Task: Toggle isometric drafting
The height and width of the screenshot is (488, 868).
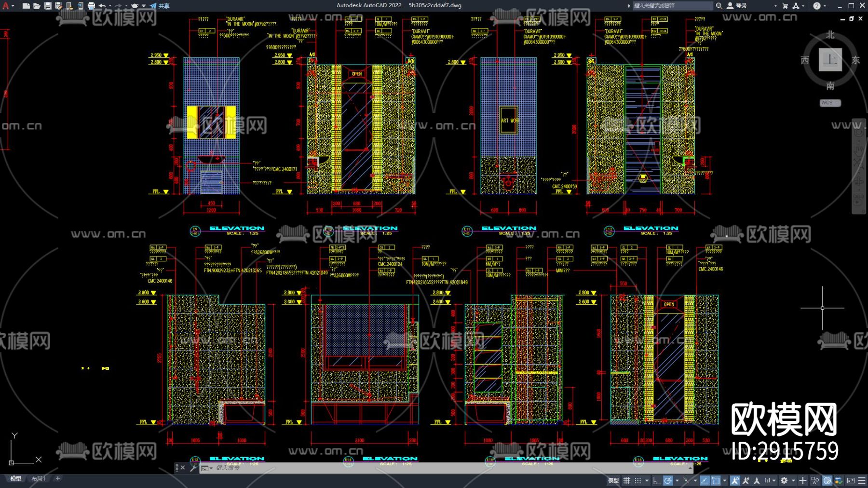Action: click(x=686, y=480)
